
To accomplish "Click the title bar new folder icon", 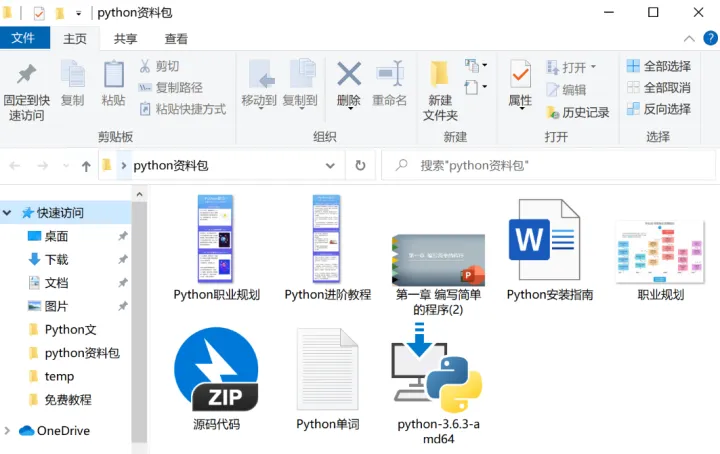I will pos(60,13).
